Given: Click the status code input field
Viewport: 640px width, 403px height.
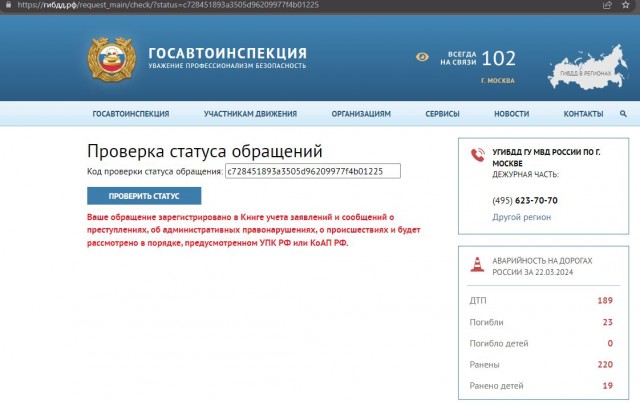Looking at the screenshot, I should [x=313, y=171].
